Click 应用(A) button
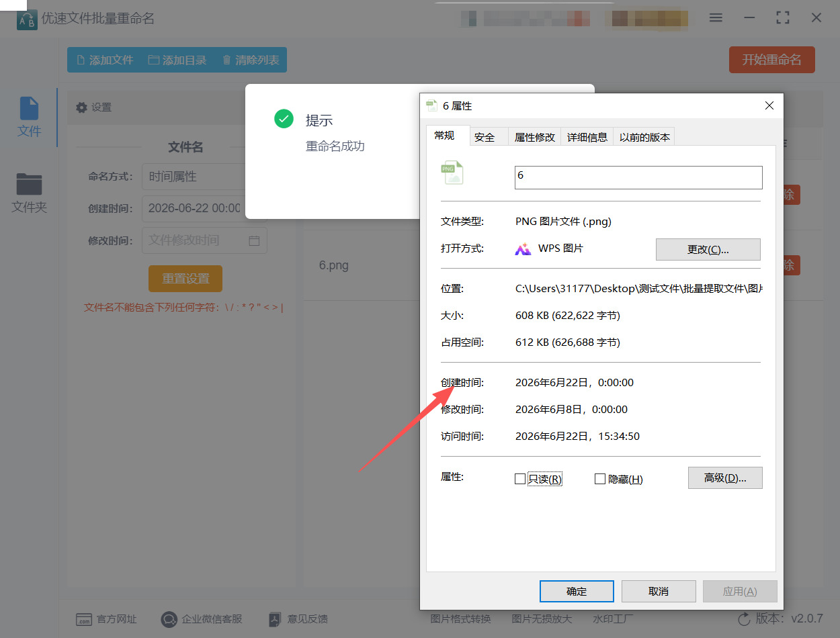The image size is (840, 638). point(740,591)
